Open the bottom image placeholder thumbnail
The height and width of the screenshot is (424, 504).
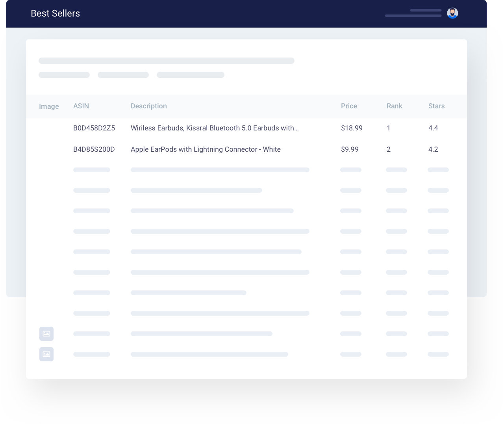(x=46, y=354)
